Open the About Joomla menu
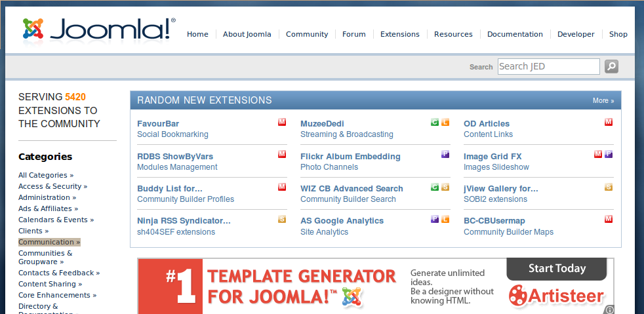Viewport: 644px width, 314px height. click(x=247, y=34)
